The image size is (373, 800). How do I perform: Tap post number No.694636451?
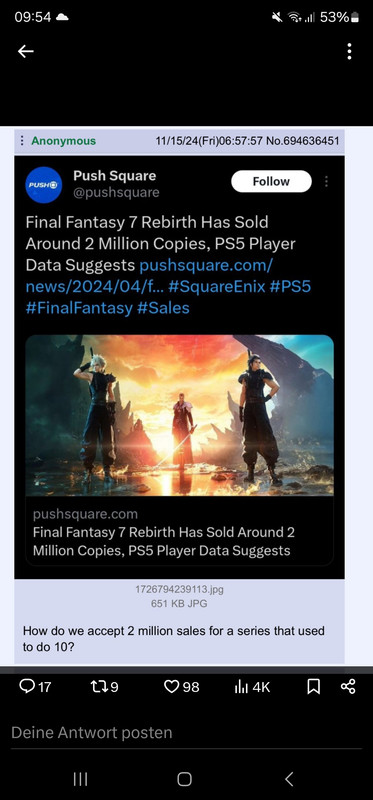[303, 141]
